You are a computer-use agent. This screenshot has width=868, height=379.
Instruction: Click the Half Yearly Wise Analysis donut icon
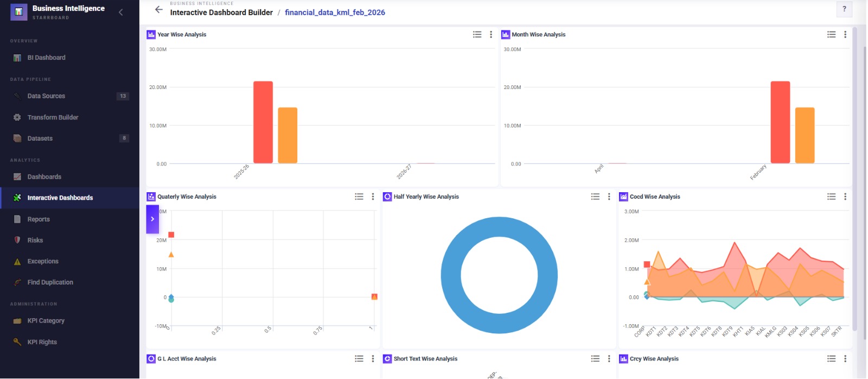(x=387, y=197)
